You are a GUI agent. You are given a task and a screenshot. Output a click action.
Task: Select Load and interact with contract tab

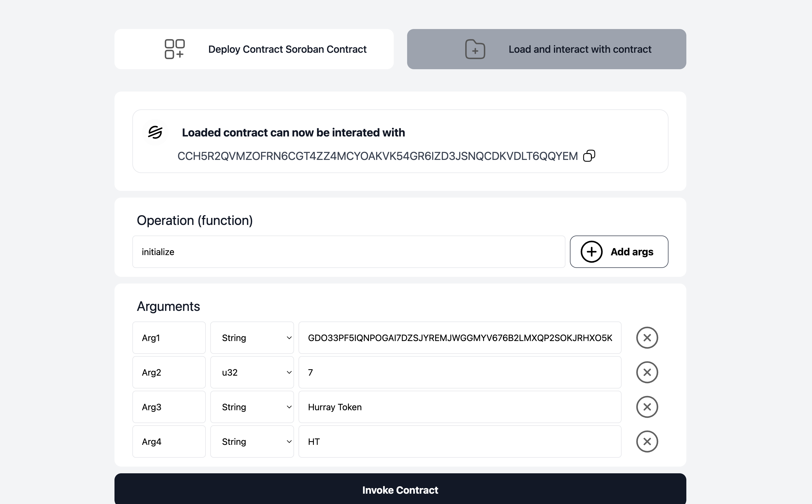tap(546, 49)
